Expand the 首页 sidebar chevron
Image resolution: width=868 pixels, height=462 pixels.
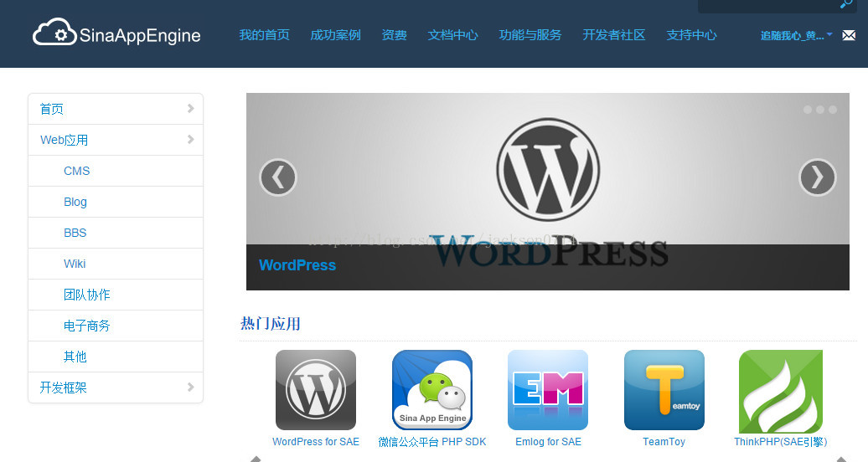pyautogui.click(x=190, y=109)
